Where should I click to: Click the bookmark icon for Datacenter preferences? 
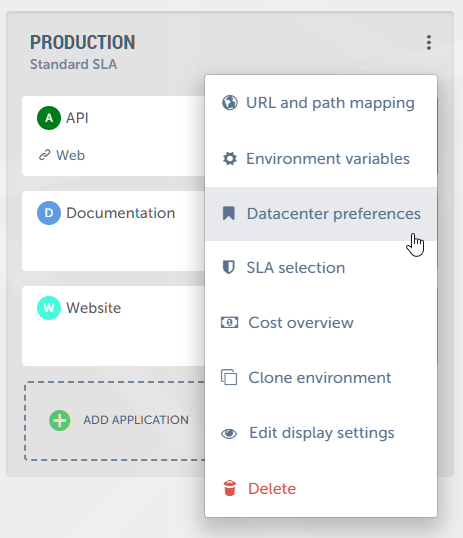[x=229, y=213]
